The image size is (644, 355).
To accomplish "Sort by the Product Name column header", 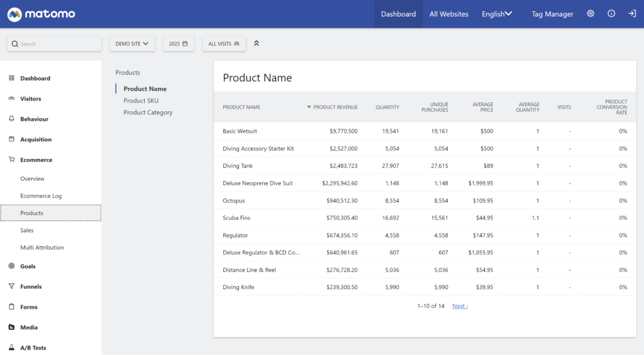I will click(x=241, y=107).
